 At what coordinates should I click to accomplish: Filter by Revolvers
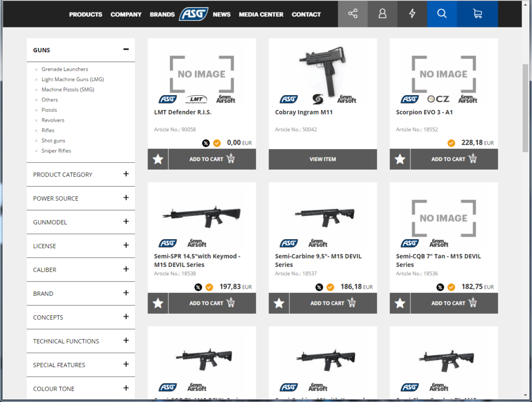(53, 120)
